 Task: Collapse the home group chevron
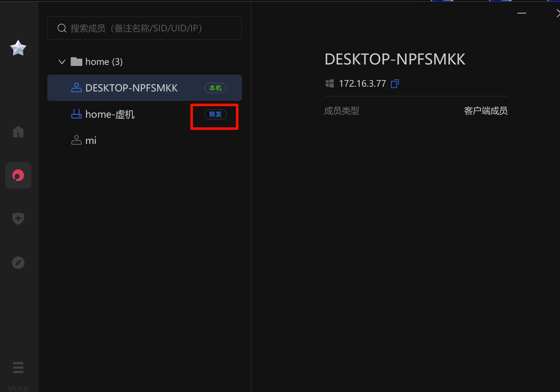(x=62, y=62)
